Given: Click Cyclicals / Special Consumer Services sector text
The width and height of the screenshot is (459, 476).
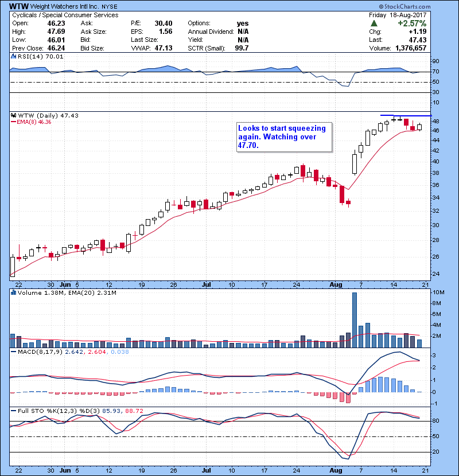Looking at the screenshot, I should click(x=65, y=15).
